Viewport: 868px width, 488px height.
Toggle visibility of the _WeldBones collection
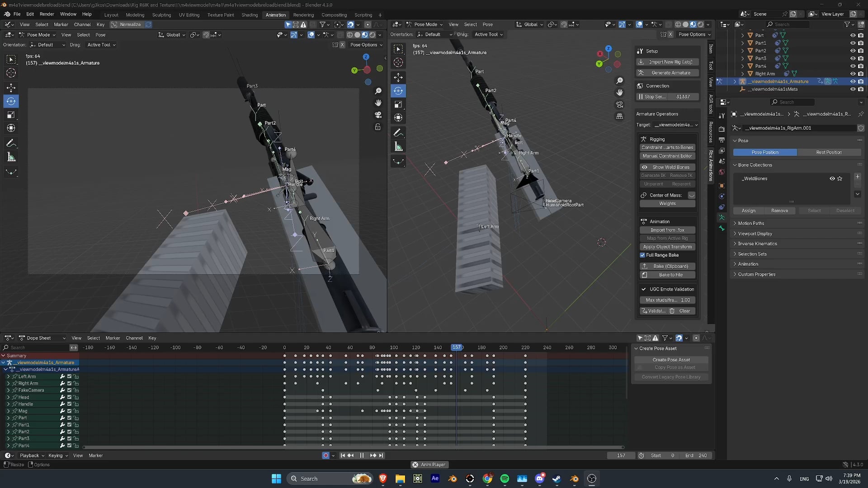click(x=832, y=178)
